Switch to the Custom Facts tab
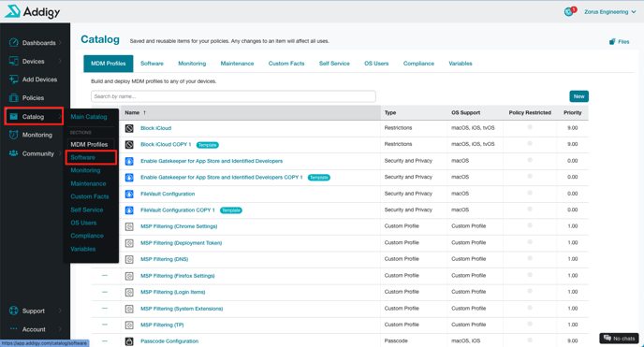 click(286, 64)
